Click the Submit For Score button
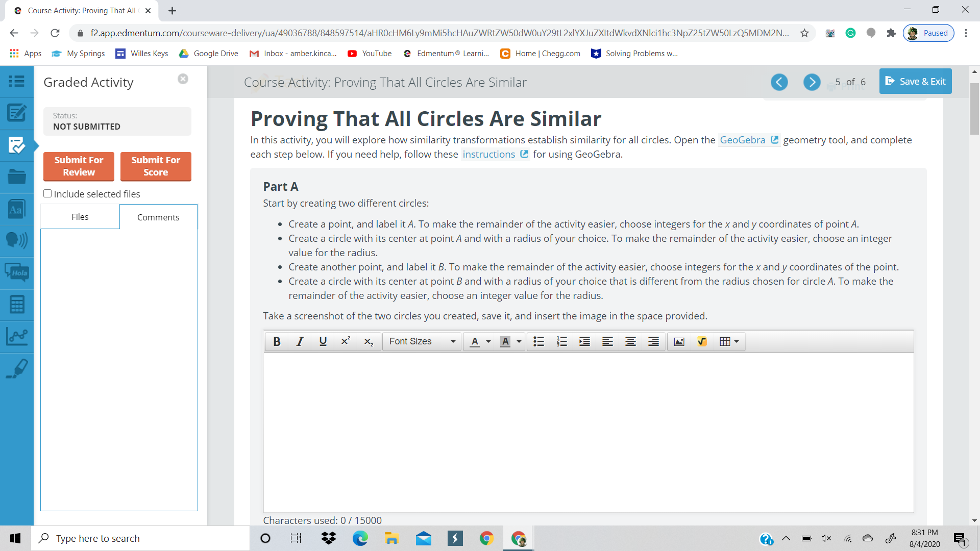 [155, 166]
